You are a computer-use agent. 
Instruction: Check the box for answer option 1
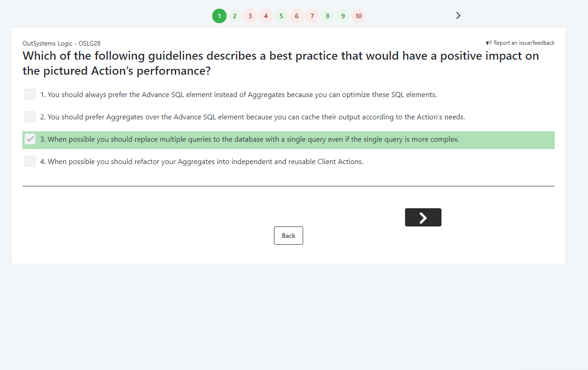point(30,95)
